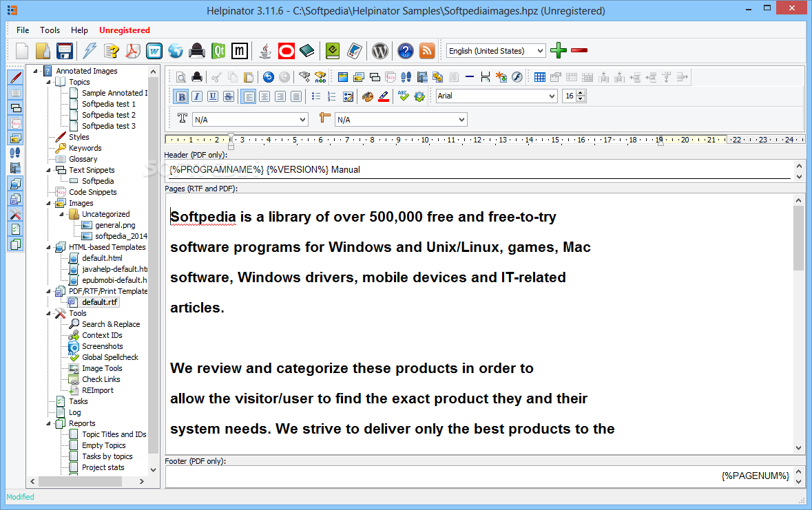
Task: Click the print preview magnifier icon
Action: coord(180,77)
